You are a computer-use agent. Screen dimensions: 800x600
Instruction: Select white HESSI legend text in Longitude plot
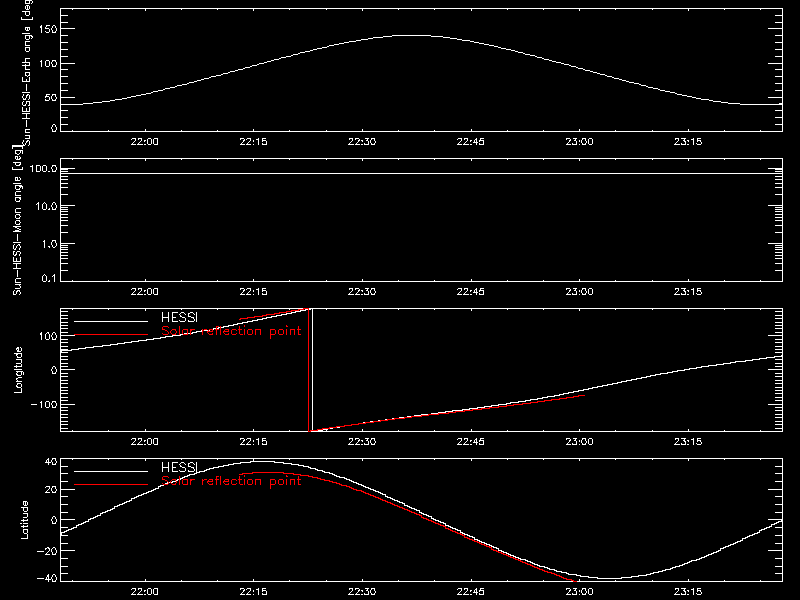179,317
